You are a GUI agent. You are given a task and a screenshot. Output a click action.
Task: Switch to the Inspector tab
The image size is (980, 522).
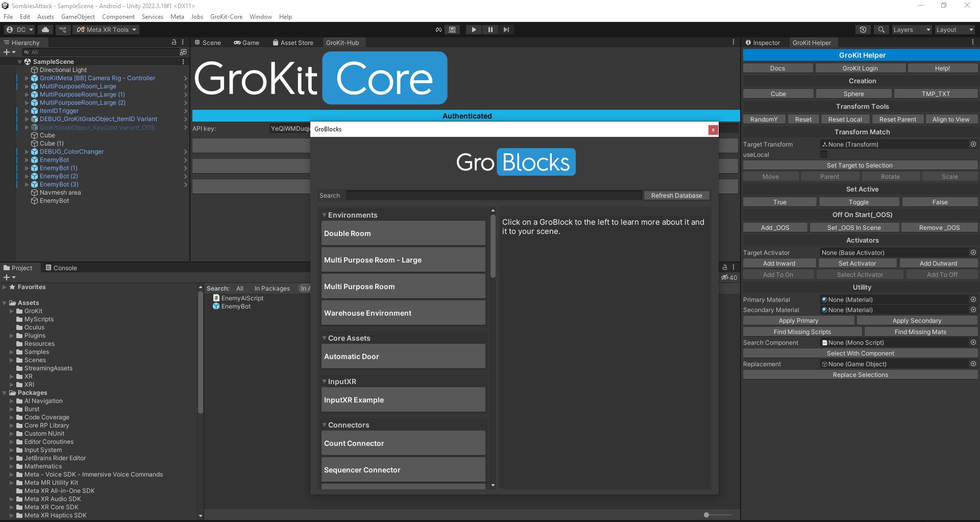tap(763, 43)
